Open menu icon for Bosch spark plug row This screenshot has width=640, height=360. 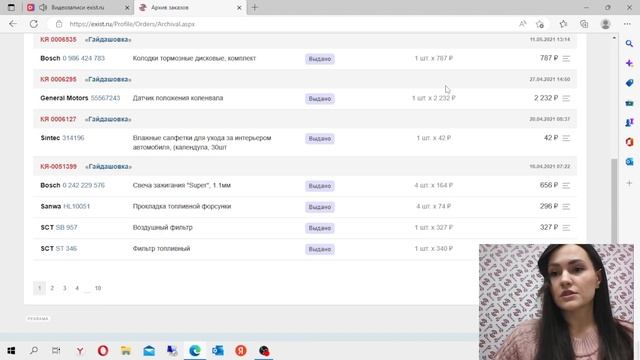566,186
